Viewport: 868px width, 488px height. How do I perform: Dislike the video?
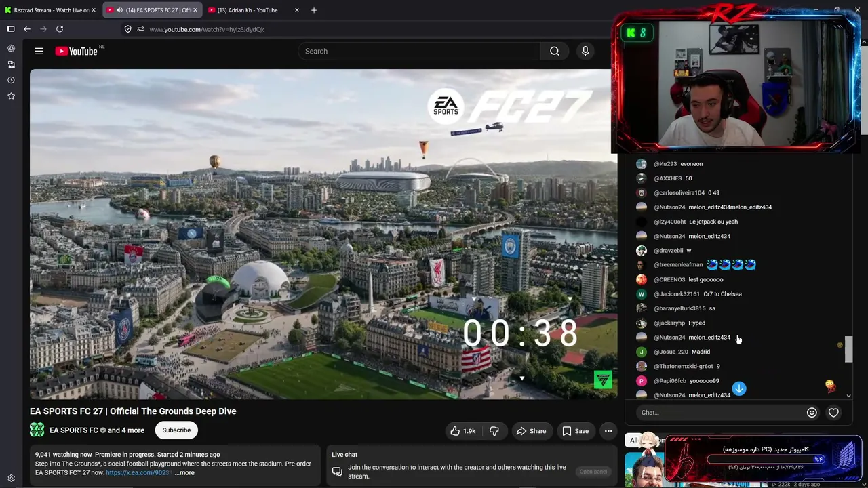pyautogui.click(x=494, y=431)
